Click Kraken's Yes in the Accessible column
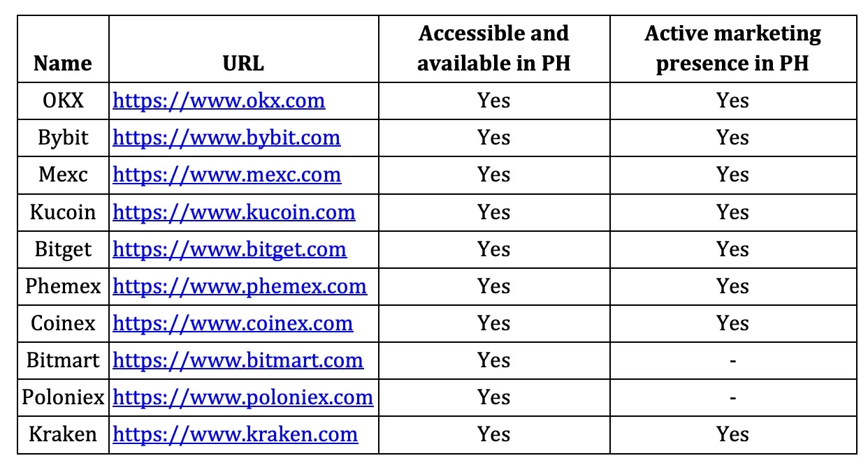868x472 pixels. 494,434
